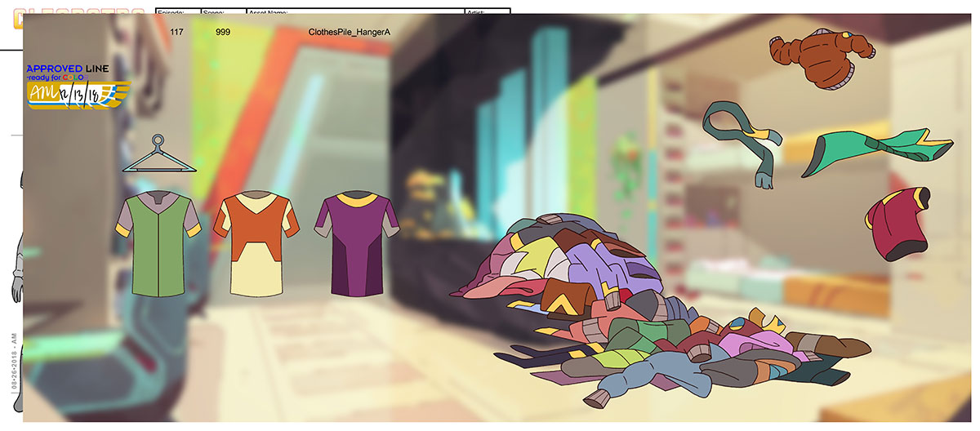The width and height of the screenshot is (980, 431).
Task: Select the purple shirt with yellow collar
Action: (356, 244)
